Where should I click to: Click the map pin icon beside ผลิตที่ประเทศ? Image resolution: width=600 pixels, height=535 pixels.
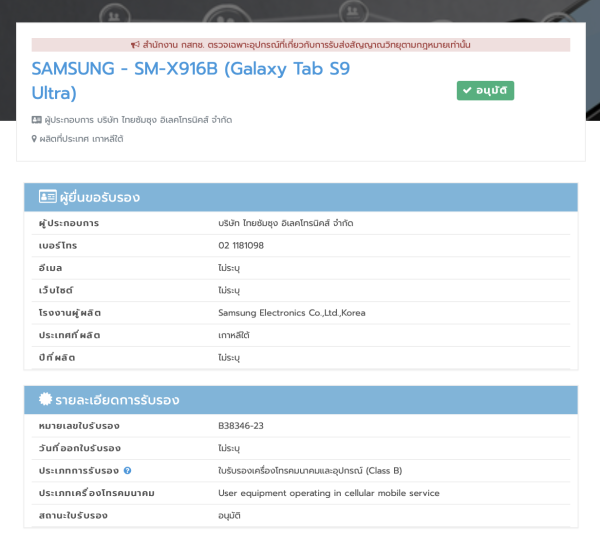point(35,139)
